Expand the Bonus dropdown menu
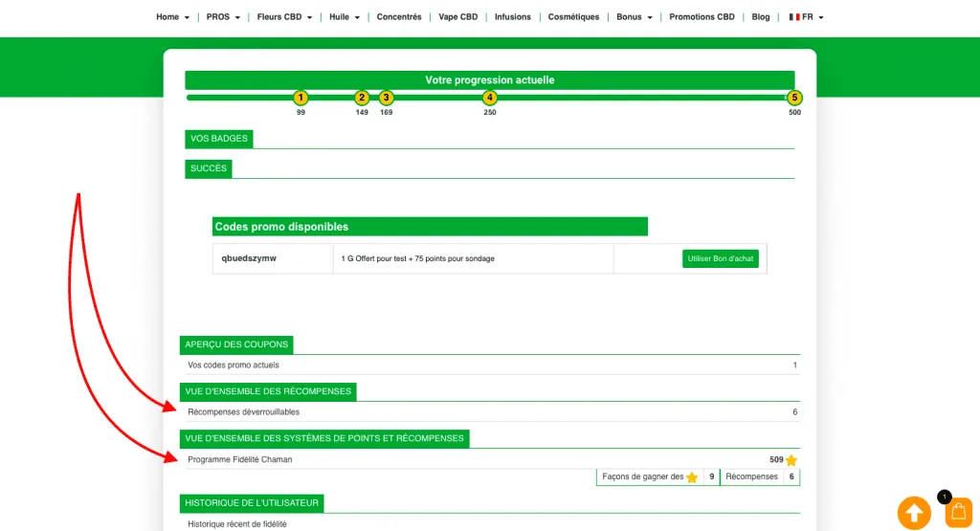This screenshot has height=531, width=980. coord(634,17)
